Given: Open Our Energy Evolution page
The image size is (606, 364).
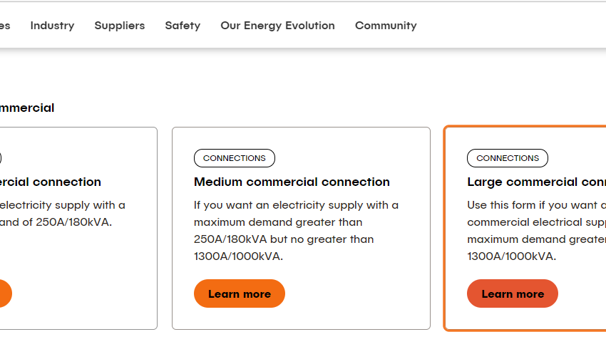Looking at the screenshot, I should pos(277,26).
